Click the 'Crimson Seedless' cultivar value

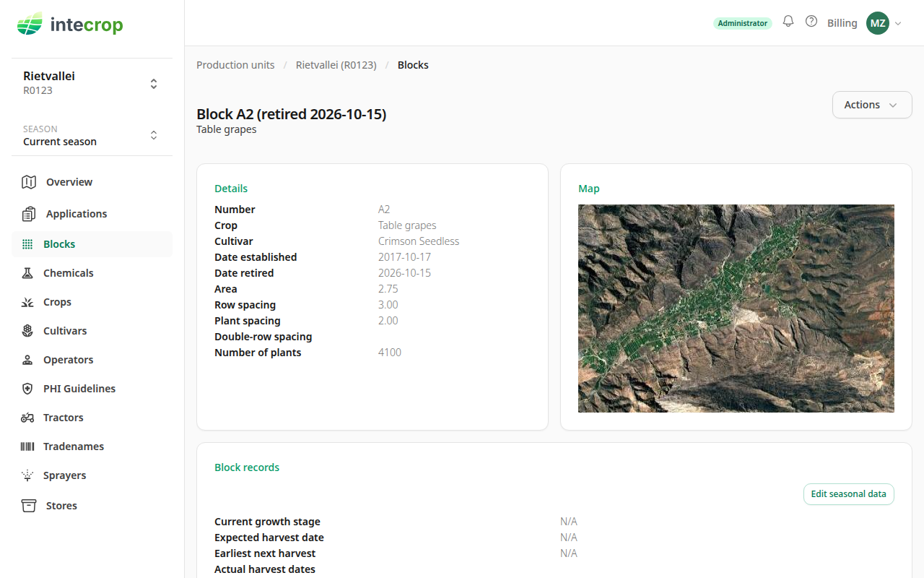tap(419, 241)
